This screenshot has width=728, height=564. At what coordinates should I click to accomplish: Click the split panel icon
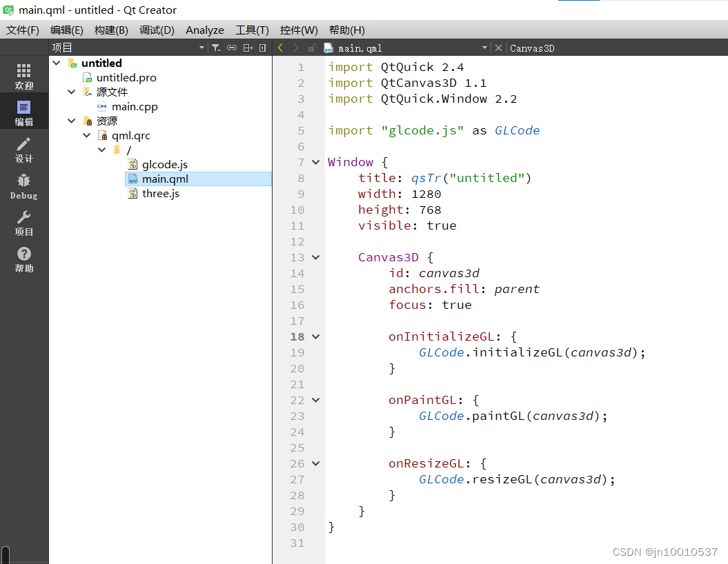(x=248, y=48)
